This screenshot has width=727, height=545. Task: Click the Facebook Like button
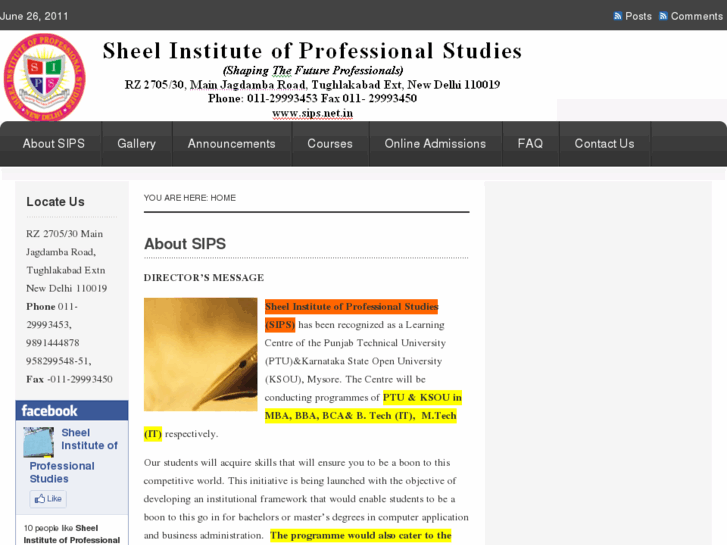click(48, 499)
